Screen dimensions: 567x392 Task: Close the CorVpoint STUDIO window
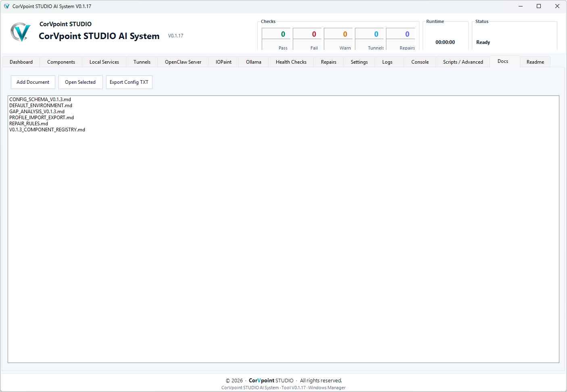click(557, 6)
